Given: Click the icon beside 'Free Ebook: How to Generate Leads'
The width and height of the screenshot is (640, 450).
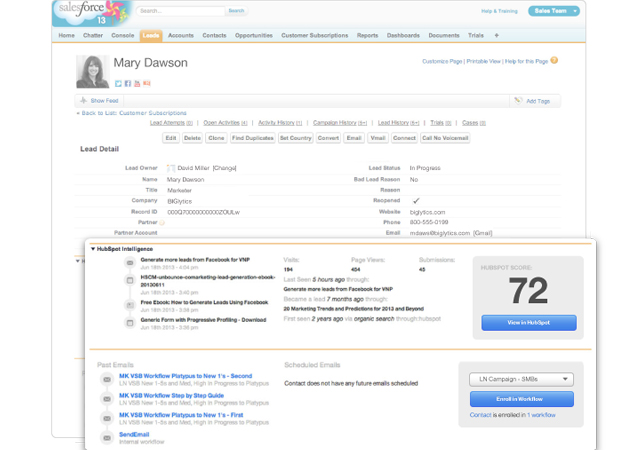Looking at the screenshot, I should 130,305.
